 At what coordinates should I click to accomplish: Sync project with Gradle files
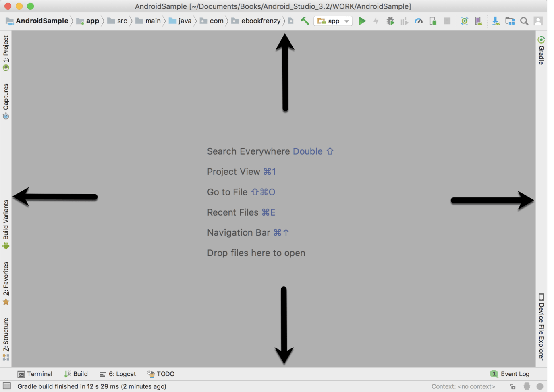pyautogui.click(x=465, y=21)
